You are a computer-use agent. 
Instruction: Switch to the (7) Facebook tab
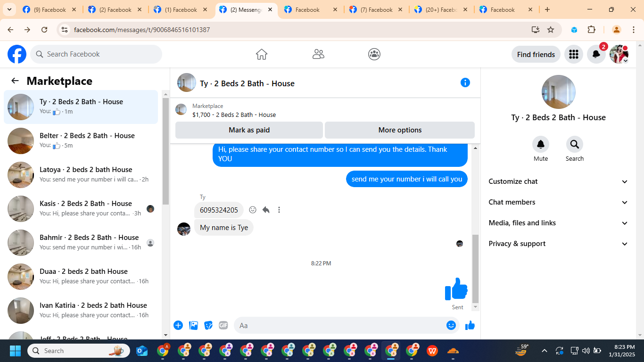pyautogui.click(x=376, y=9)
